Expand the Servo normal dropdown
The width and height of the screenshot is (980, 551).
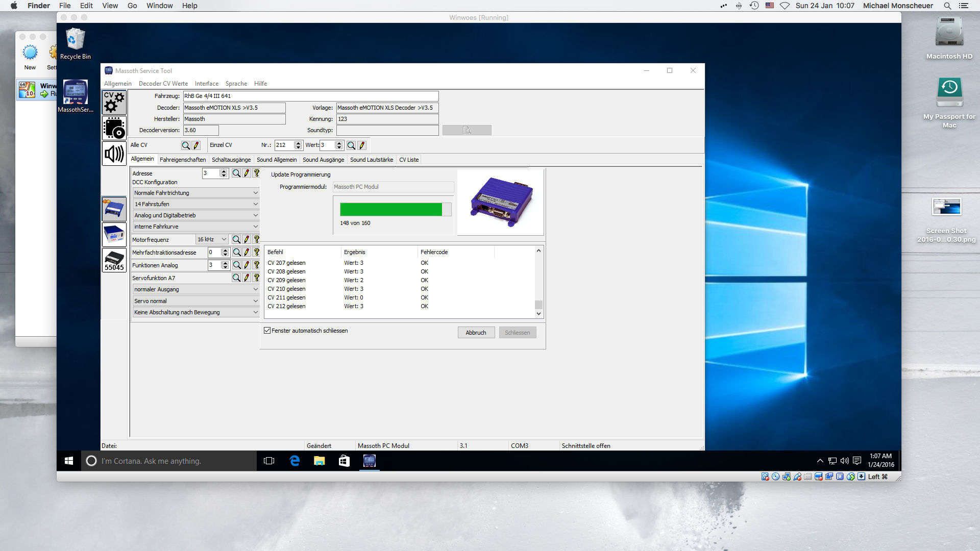pyautogui.click(x=196, y=301)
